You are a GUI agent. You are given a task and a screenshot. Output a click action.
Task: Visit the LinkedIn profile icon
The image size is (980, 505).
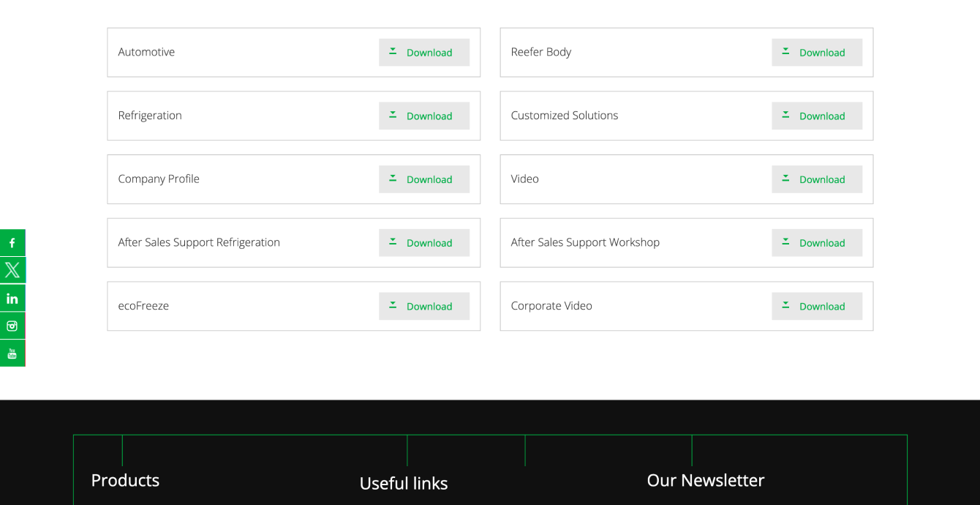point(12,298)
